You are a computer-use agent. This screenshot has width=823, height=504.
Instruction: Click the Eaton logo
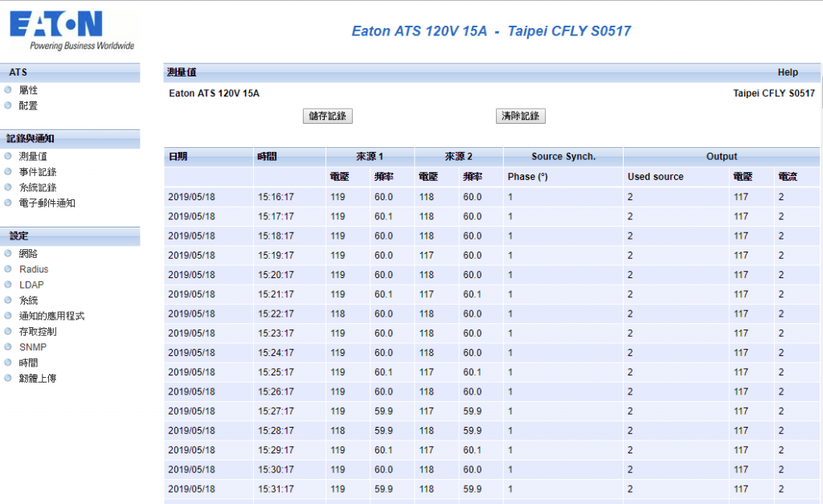[72, 31]
